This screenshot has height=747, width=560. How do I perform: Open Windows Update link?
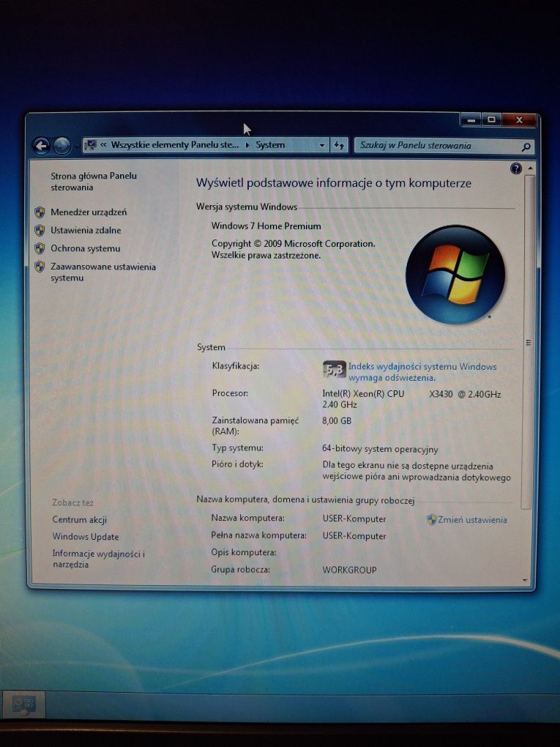(x=86, y=536)
